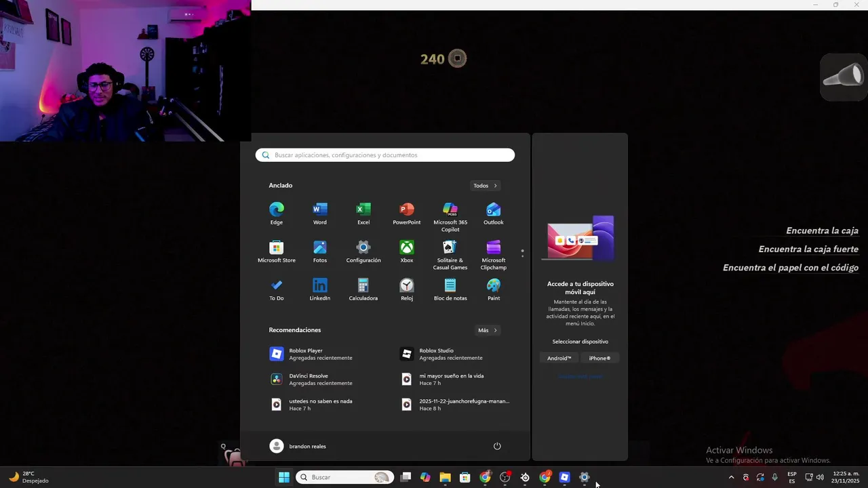Launch the Fotos app

319,251
